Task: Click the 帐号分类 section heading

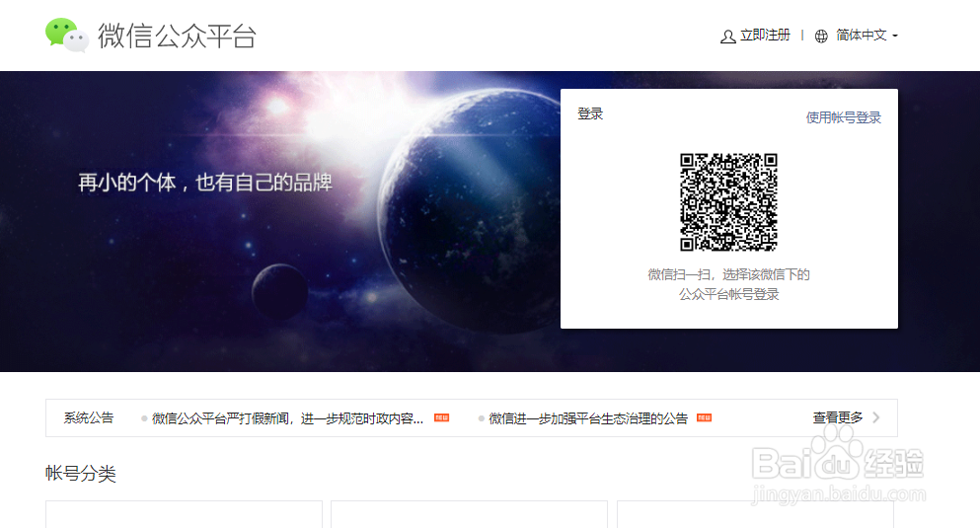Action: (81, 474)
